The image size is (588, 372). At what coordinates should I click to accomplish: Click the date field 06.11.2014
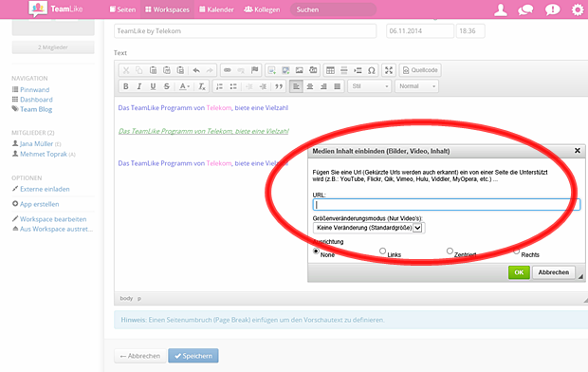pos(420,31)
